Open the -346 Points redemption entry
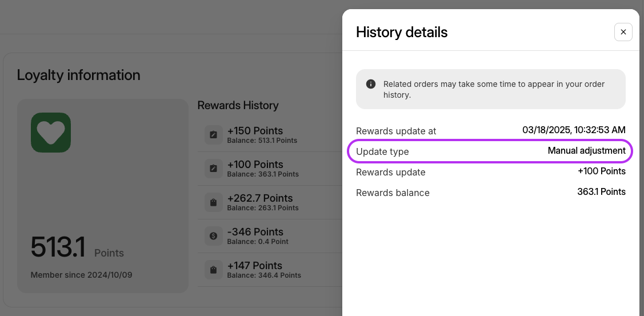Screen dimensions: 644x316 click(270, 236)
